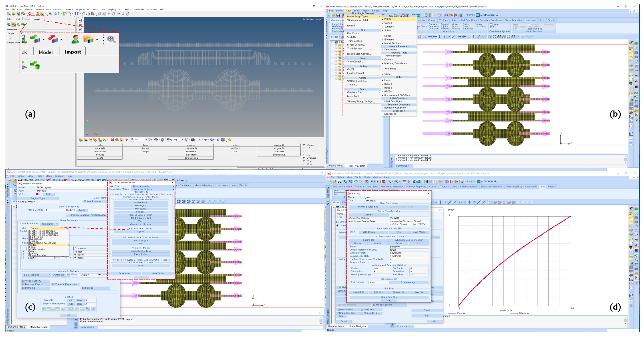Click the Submit (1) button

368,240
